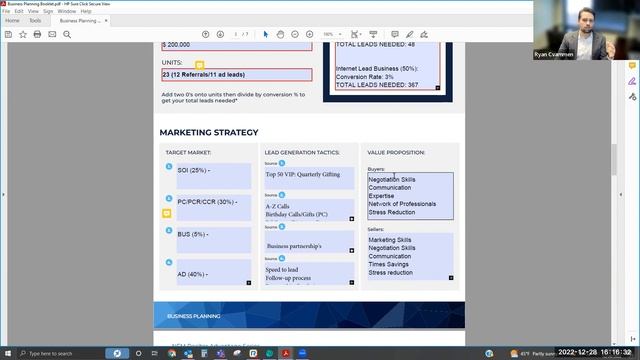Open Fill & Sign in right pane

tap(632, 81)
